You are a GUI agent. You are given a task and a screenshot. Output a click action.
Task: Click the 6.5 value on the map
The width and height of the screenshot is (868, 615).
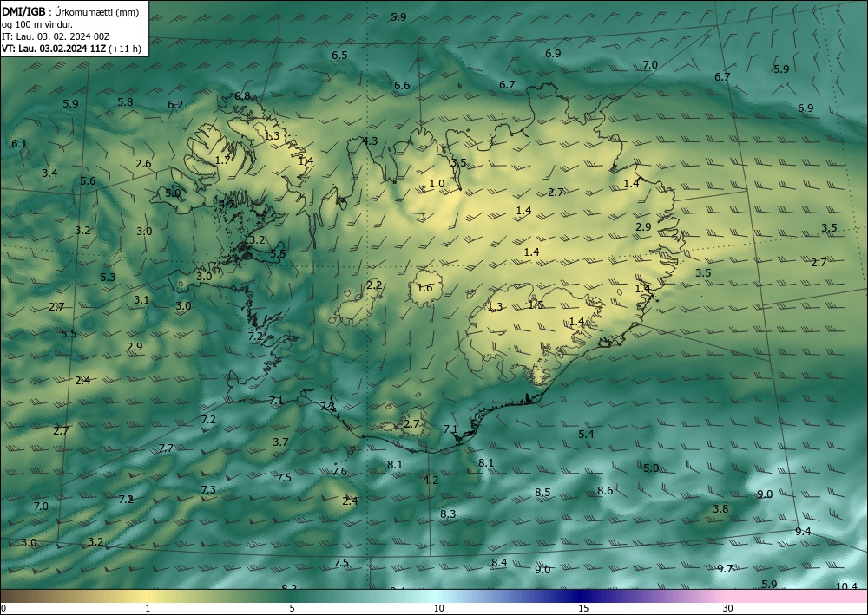(x=339, y=56)
